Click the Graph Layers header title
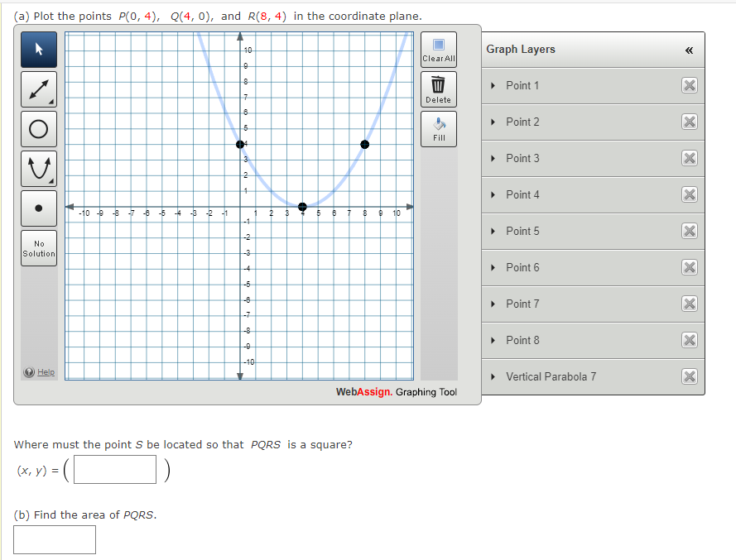This screenshot has width=736, height=560. (521, 50)
